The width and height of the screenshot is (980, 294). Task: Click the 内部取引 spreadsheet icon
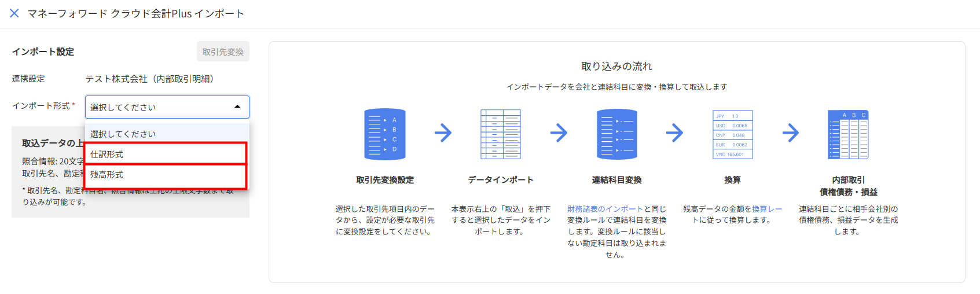click(x=848, y=134)
